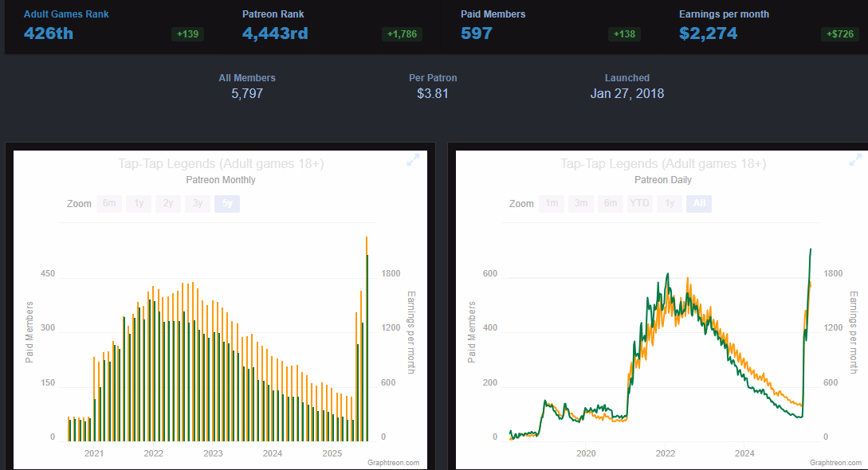Choose 2y zoom range on Monthly chart
Image resolution: width=868 pixels, height=470 pixels.
point(168,204)
